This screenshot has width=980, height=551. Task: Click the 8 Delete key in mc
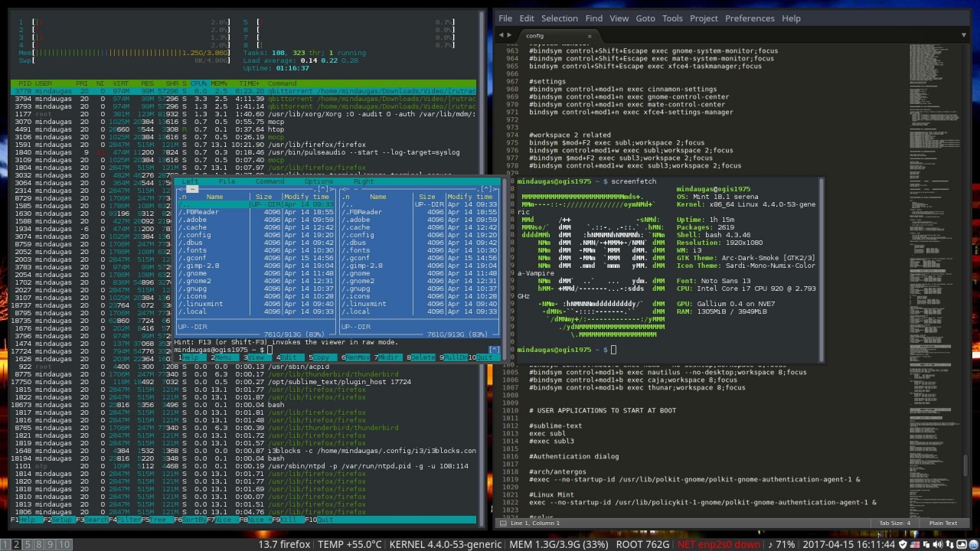click(x=420, y=357)
